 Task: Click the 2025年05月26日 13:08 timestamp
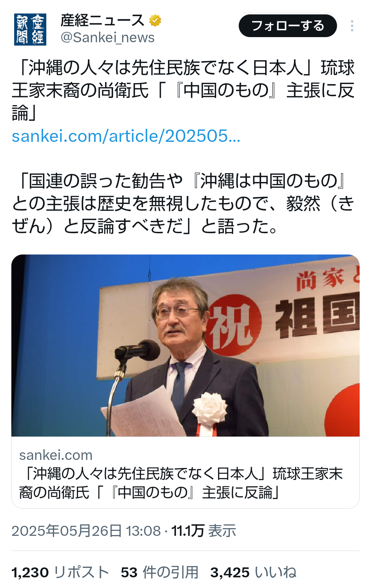(86, 531)
